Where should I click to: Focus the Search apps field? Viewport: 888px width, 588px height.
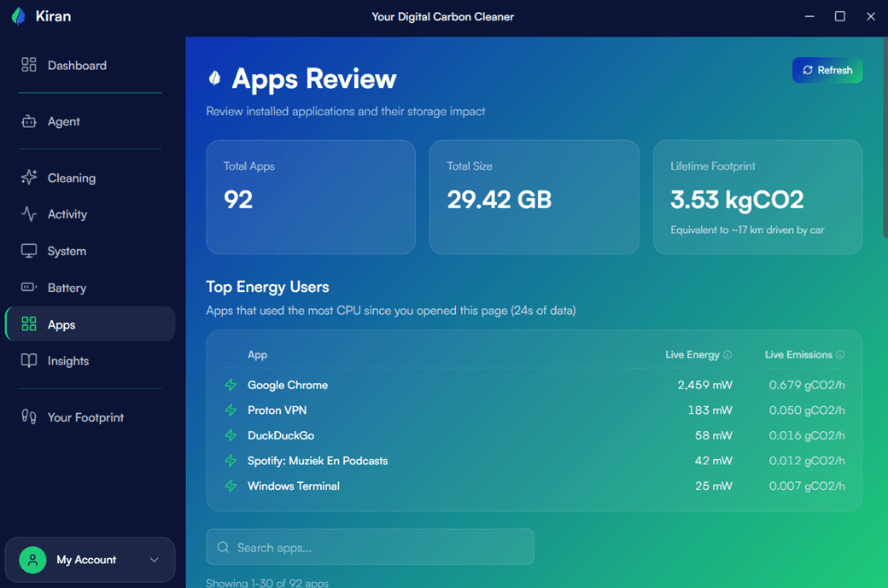370,547
